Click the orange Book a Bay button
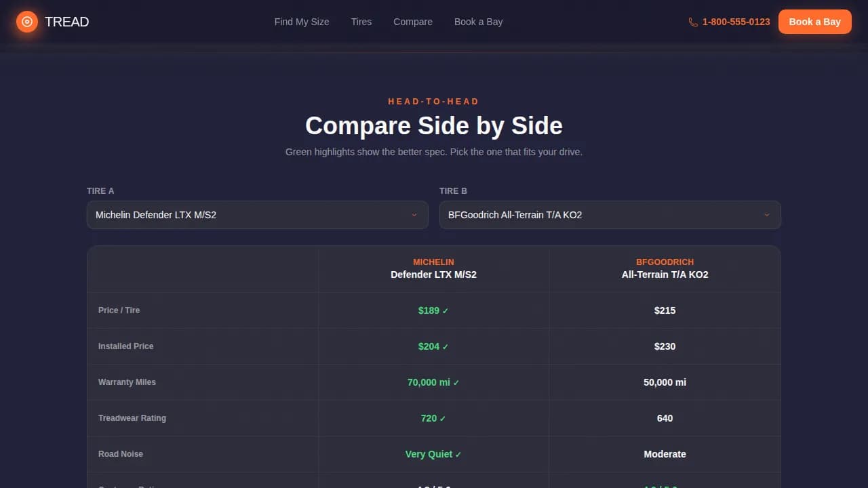The width and height of the screenshot is (868, 488). (x=815, y=22)
